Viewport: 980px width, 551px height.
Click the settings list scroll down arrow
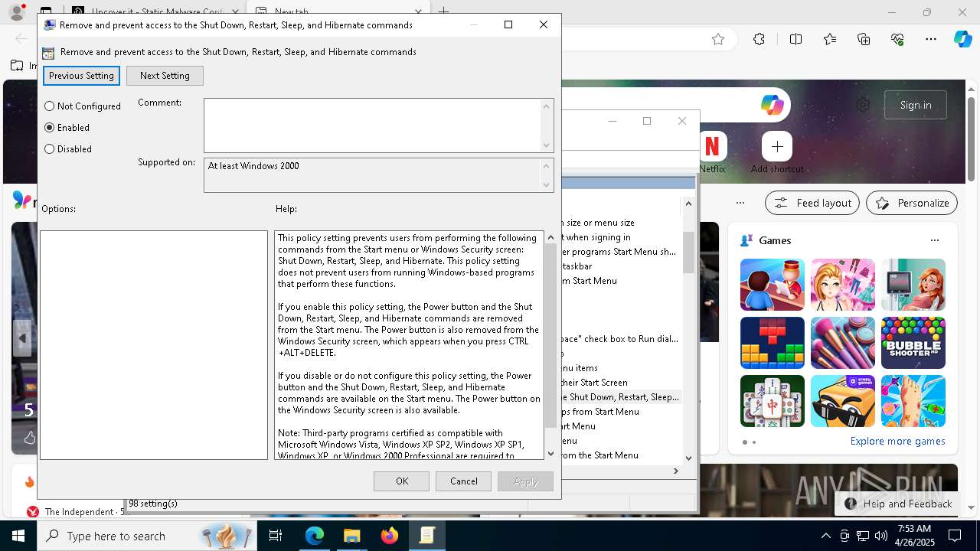click(688, 458)
